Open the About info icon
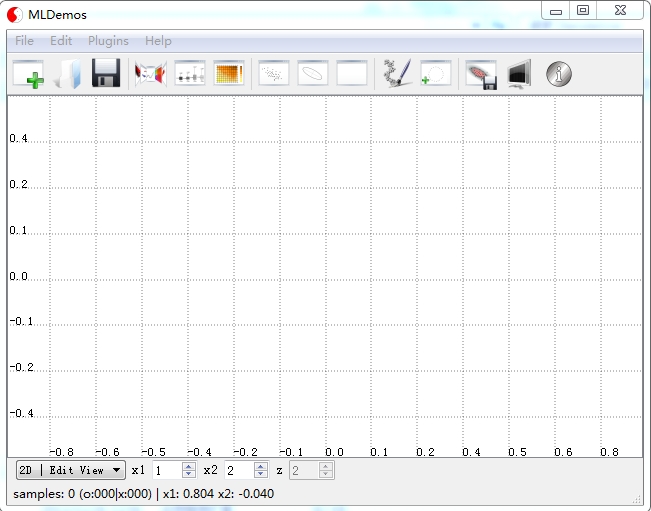The height and width of the screenshot is (511, 651). click(x=559, y=74)
